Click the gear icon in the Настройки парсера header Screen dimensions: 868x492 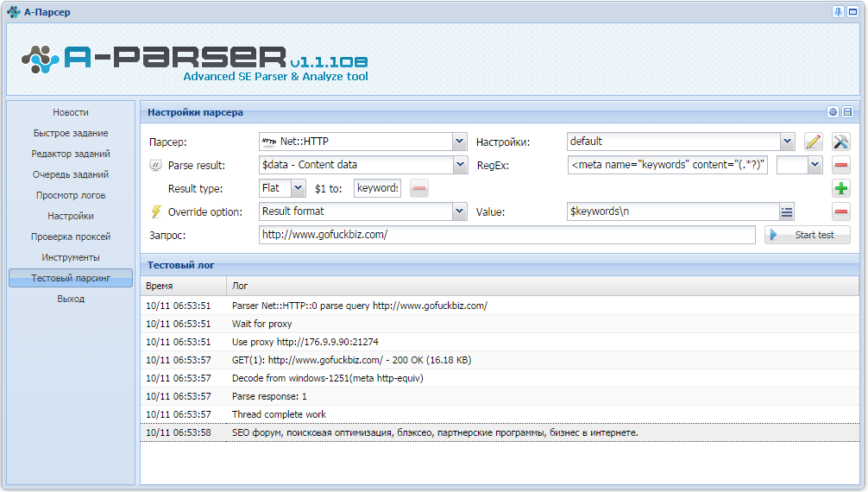point(833,112)
